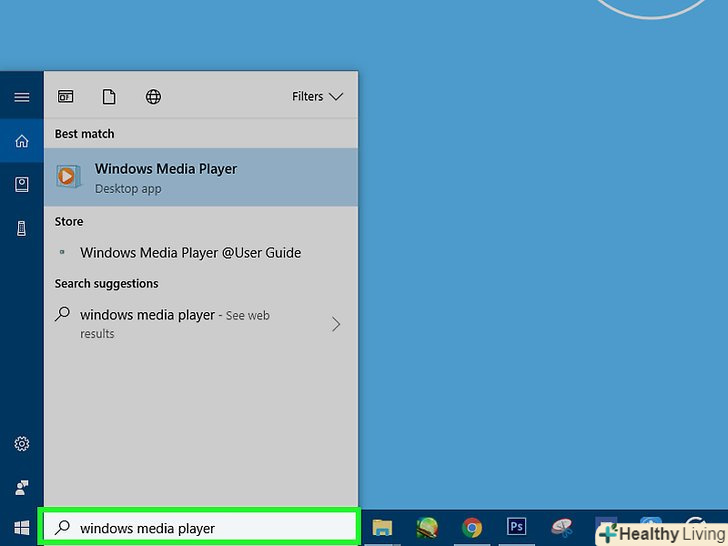Click the device icon in left sidebar

(21, 228)
